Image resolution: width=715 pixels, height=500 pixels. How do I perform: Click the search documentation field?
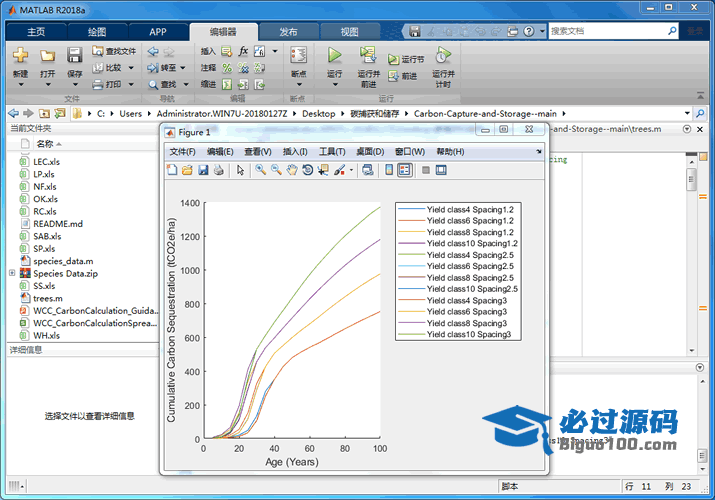click(x=608, y=31)
